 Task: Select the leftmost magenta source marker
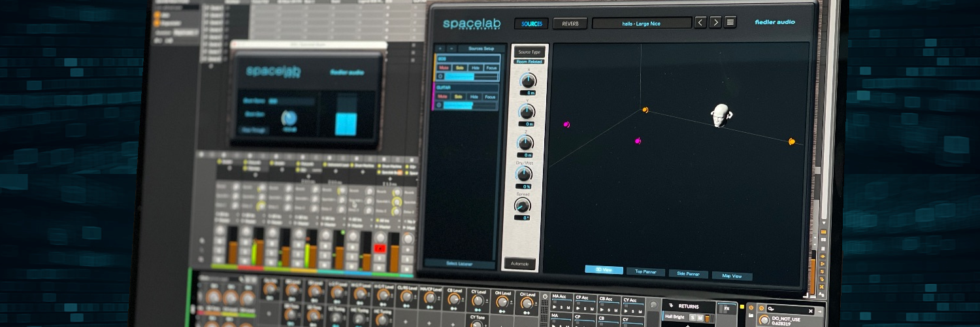[566, 124]
